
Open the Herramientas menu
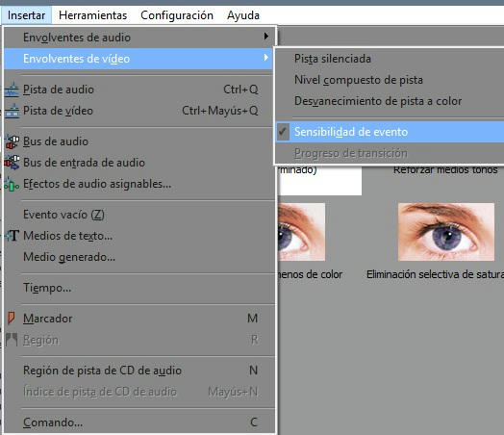click(x=93, y=15)
